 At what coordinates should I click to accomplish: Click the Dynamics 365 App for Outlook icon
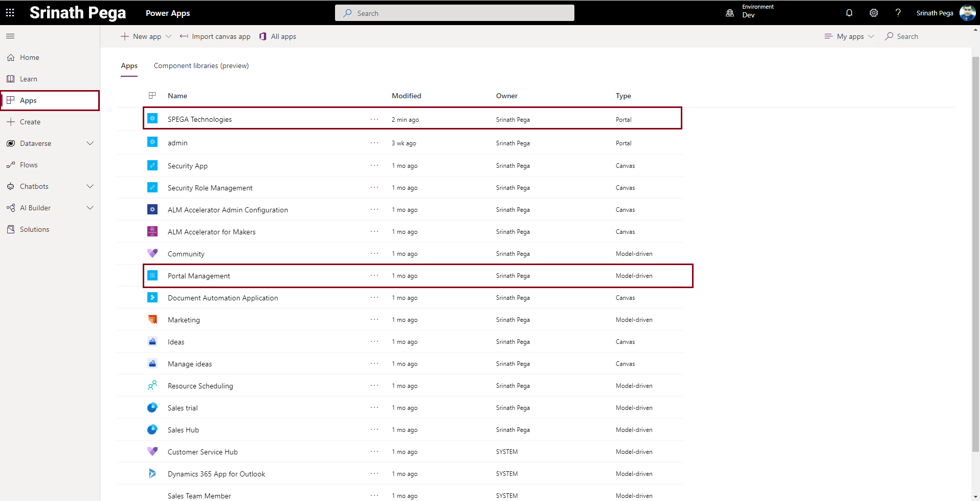152,473
